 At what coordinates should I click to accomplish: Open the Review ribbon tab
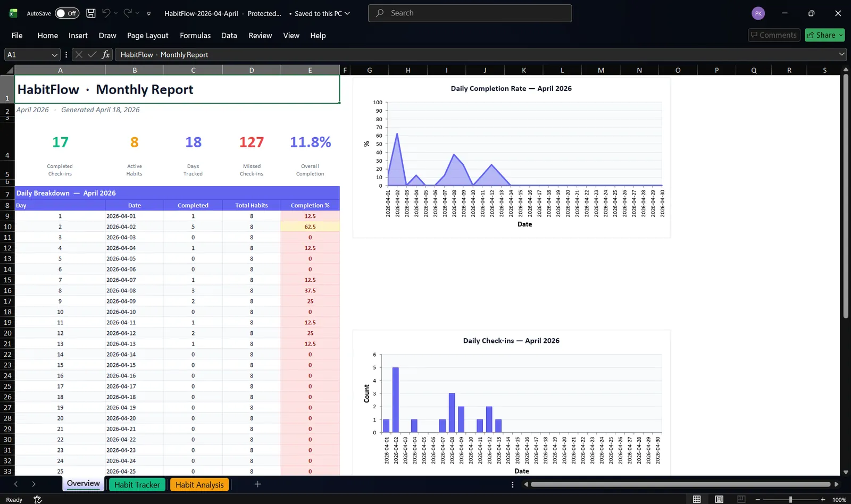(260, 36)
